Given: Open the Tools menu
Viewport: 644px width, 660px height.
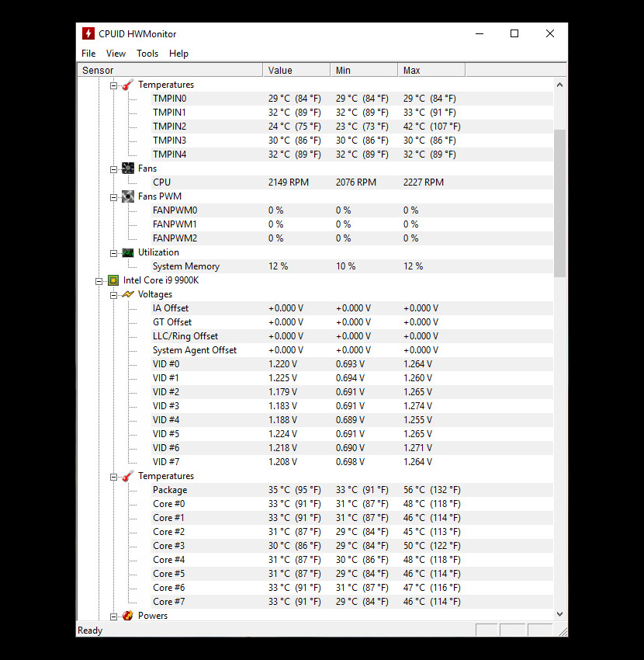Looking at the screenshot, I should pos(147,54).
